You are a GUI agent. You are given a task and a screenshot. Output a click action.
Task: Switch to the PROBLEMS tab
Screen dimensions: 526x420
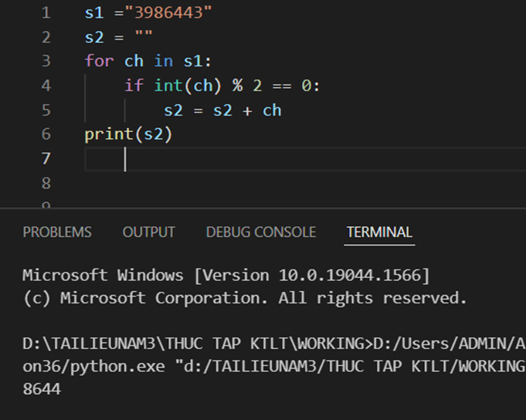click(x=57, y=232)
